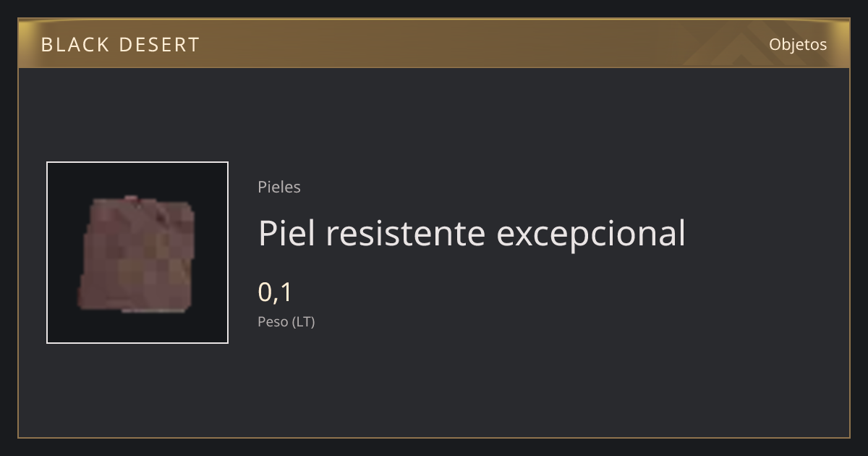Click the word "excepcional" in item name
The width and height of the screenshot is (868, 456).
coord(591,233)
